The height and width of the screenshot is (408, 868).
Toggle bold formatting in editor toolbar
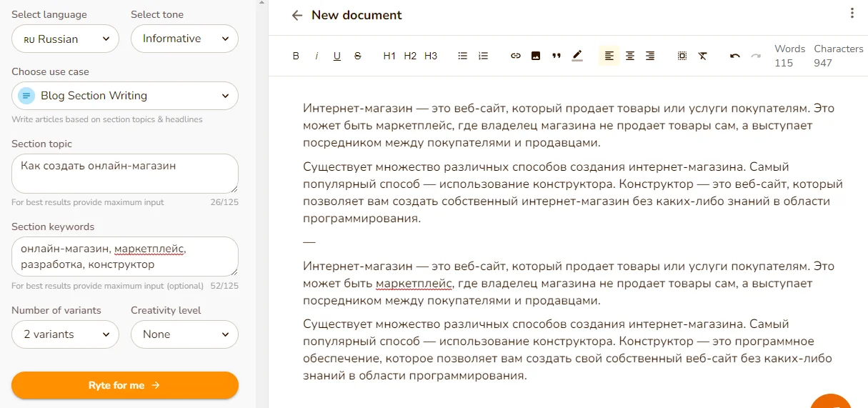[296, 56]
